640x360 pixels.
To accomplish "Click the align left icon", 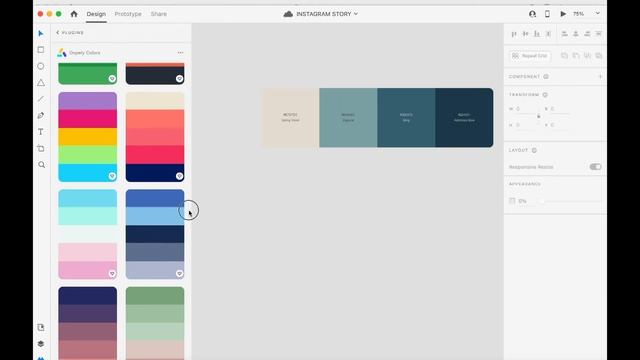I will tap(564, 34).
